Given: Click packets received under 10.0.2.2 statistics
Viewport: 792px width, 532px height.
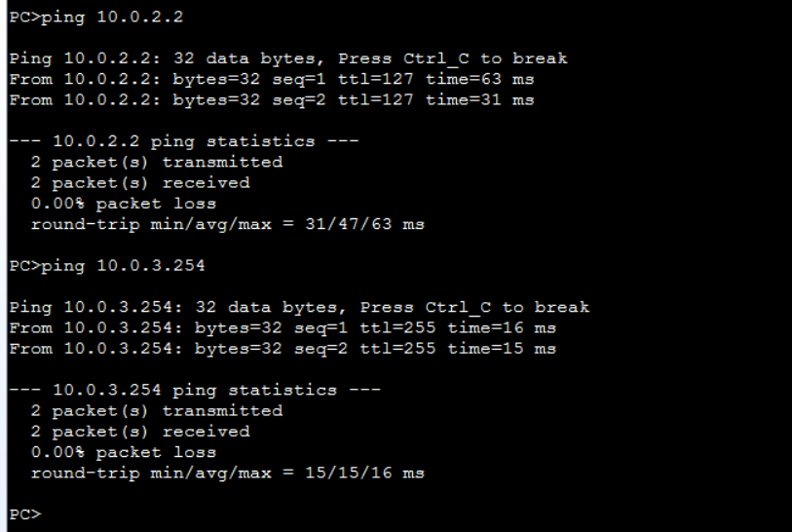Looking at the screenshot, I should pyautogui.click(x=139, y=182).
